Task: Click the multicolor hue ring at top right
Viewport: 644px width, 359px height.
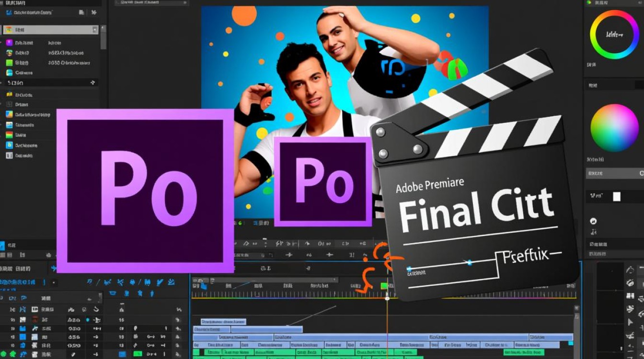Action: 613,34
